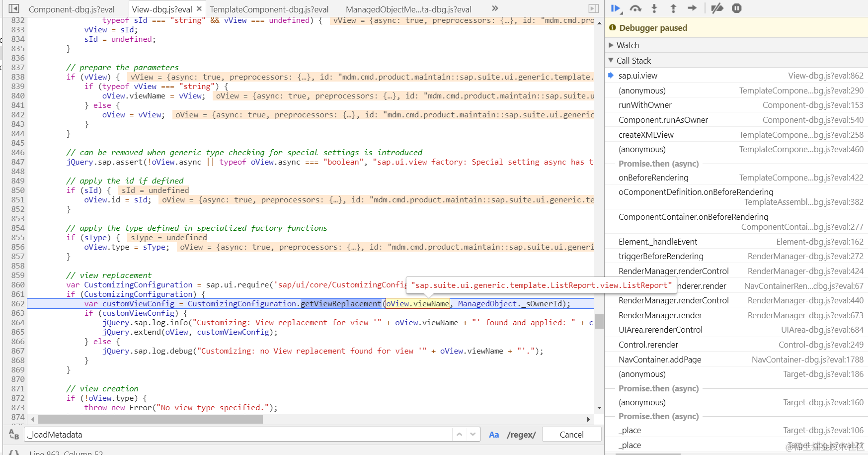Select the Component.runAsOwner stack frame
This screenshot has width=868, height=455.
click(x=736, y=120)
